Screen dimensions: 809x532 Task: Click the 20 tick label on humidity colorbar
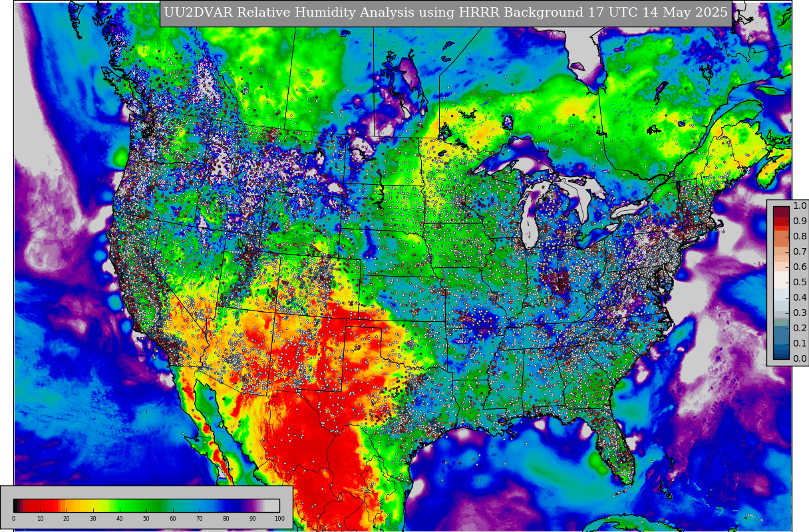pyautogui.click(x=67, y=519)
